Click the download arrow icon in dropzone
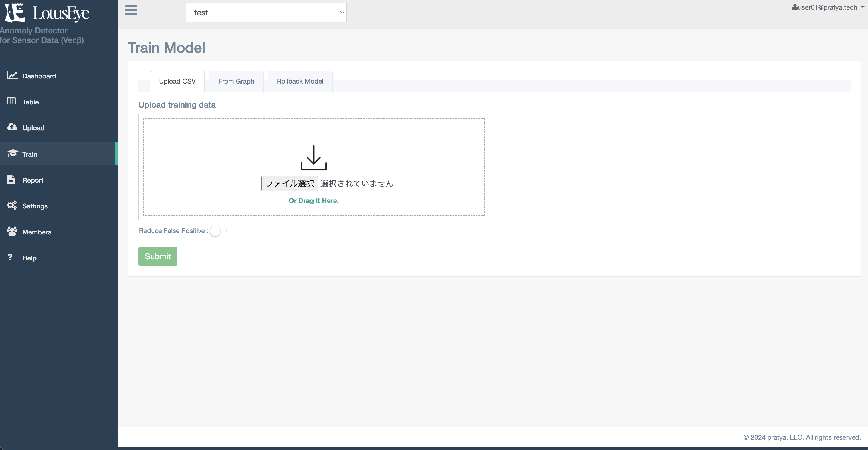Screen dimensions: 868x450 [313, 158]
